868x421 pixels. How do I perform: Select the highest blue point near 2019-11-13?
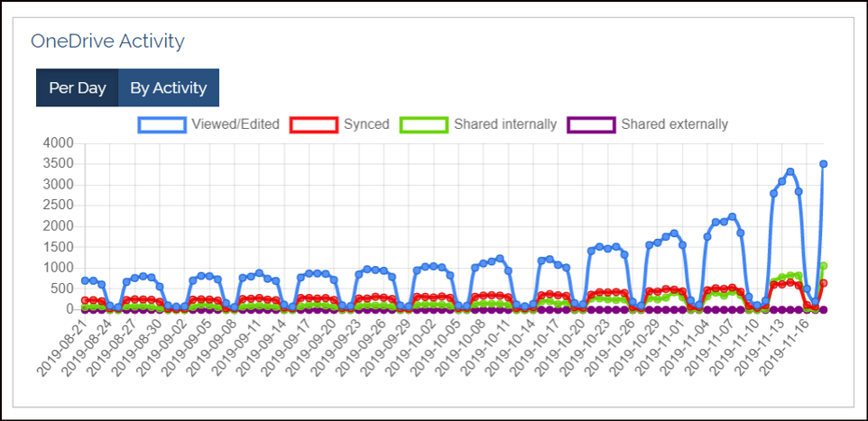click(x=790, y=171)
